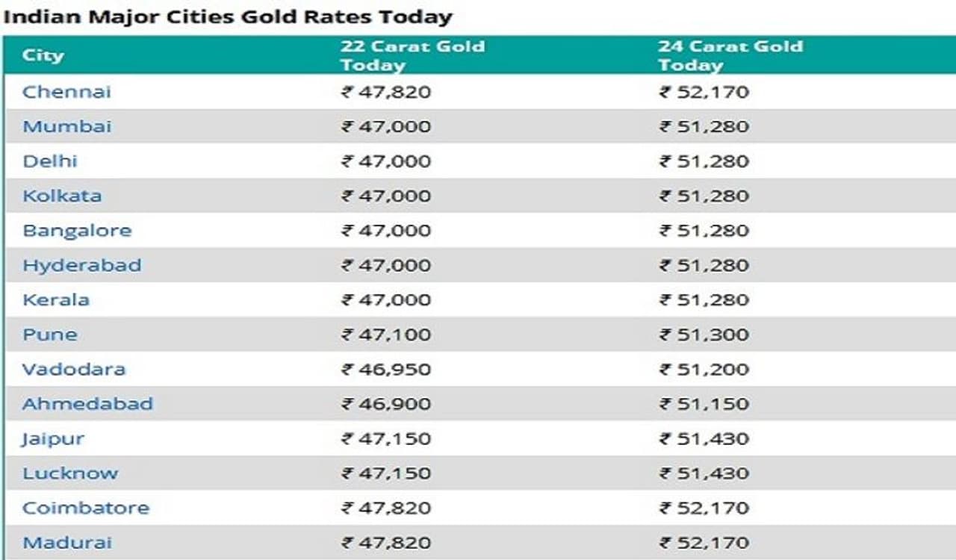Open the Jaipur gold rates link
Viewport: 956px width, 560px height.
52,438
